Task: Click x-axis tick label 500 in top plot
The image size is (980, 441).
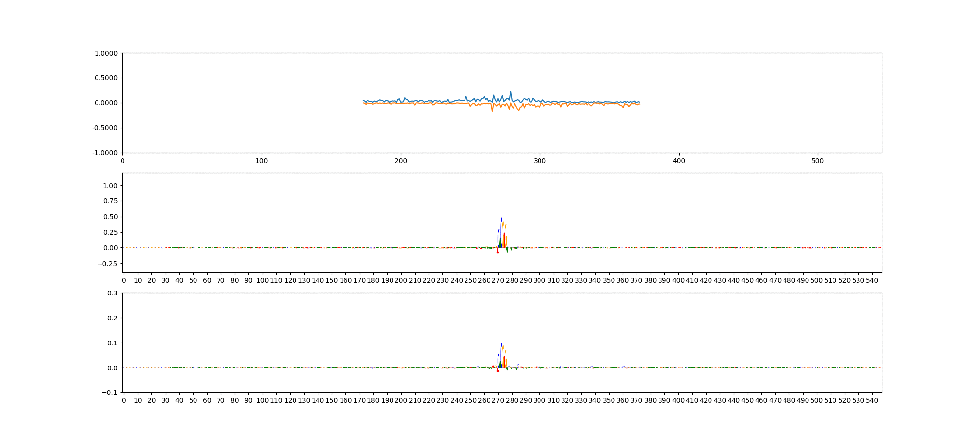Action: pos(818,161)
